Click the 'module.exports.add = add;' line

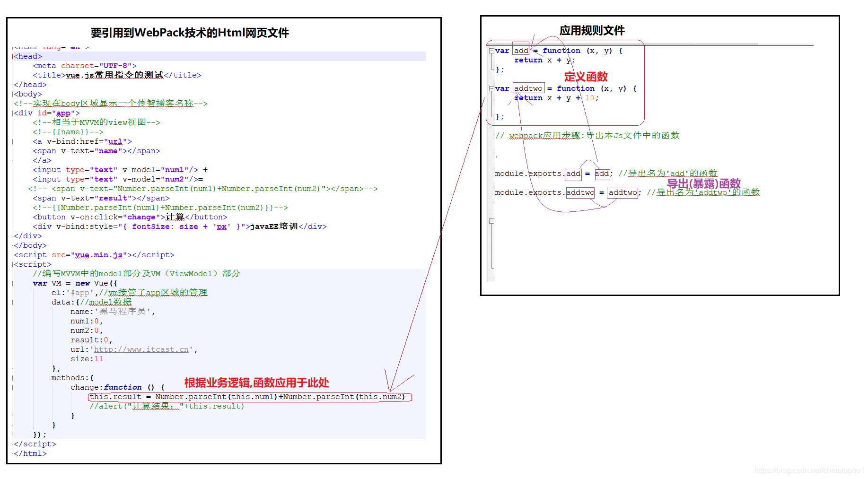554,174
